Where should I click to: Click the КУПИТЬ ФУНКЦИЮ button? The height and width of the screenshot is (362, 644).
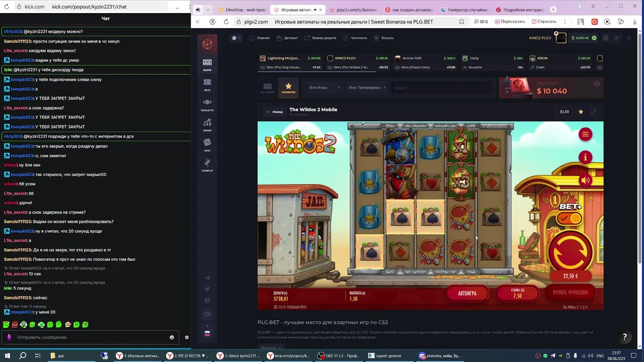tap(571, 293)
